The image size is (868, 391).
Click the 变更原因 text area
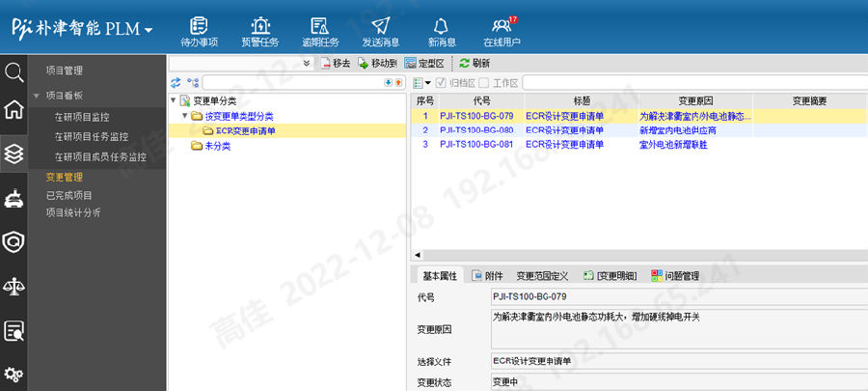click(x=679, y=329)
